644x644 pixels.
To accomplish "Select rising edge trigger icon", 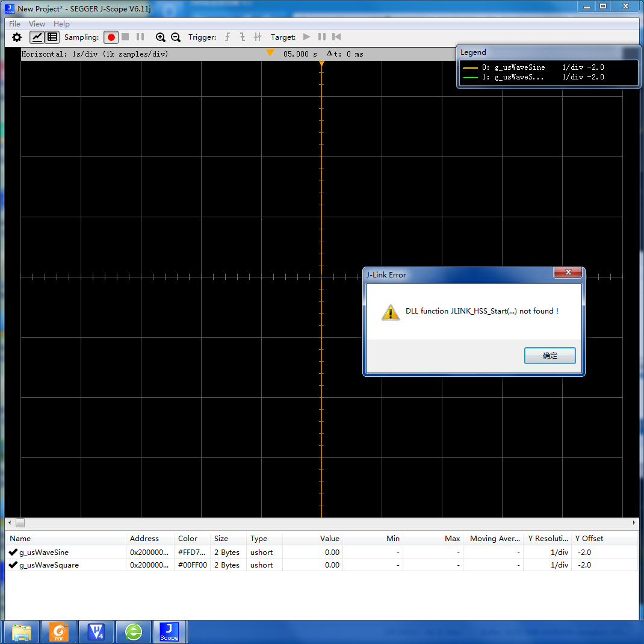I will coord(228,37).
